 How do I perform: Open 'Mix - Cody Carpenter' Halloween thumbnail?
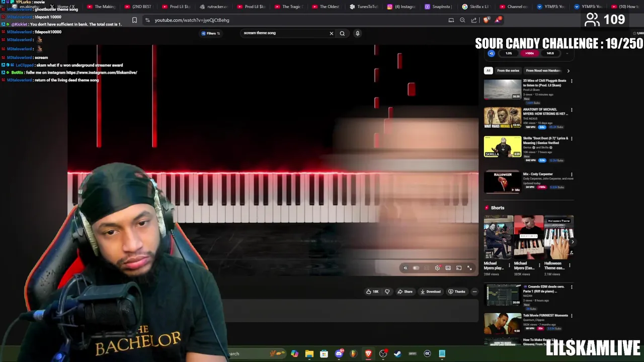pos(503,182)
